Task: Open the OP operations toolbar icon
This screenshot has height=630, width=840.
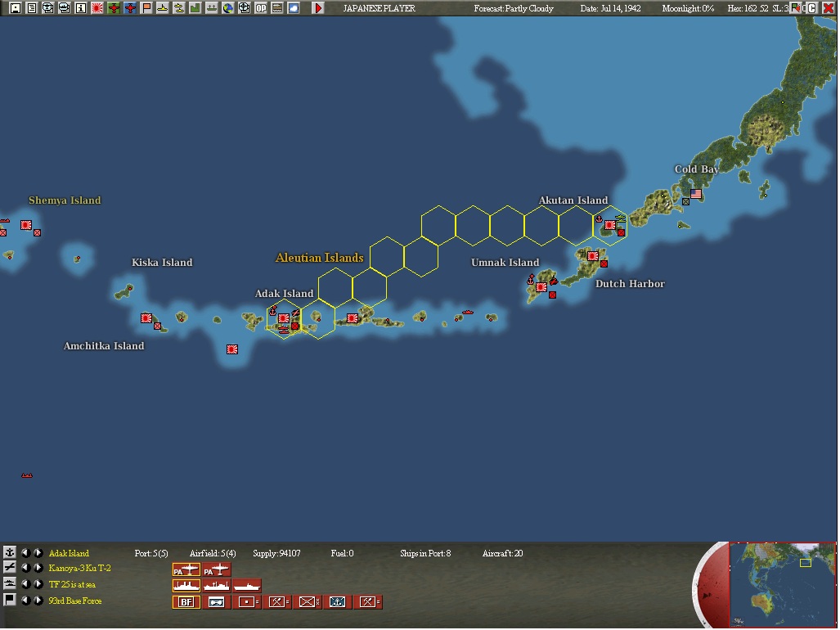Action: [261, 8]
